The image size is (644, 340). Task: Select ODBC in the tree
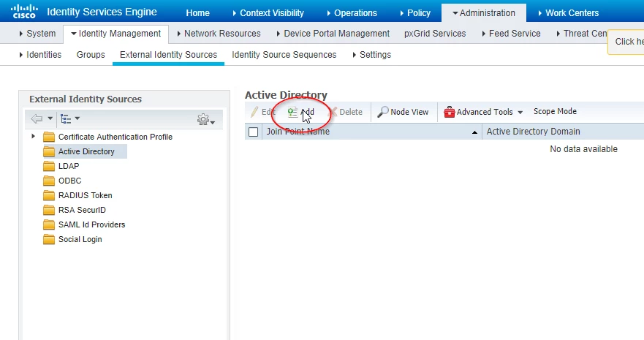tap(70, 181)
